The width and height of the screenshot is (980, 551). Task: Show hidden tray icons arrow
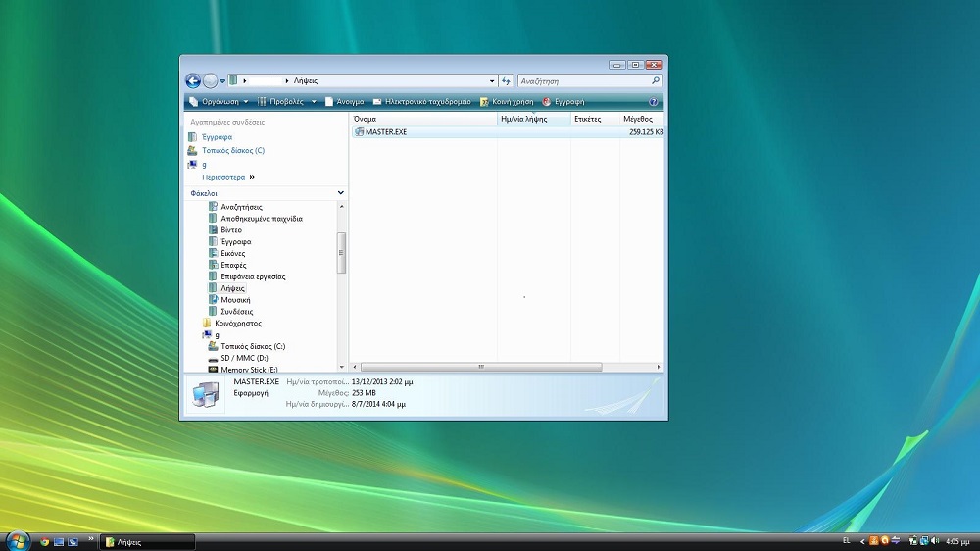pos(862,541)
